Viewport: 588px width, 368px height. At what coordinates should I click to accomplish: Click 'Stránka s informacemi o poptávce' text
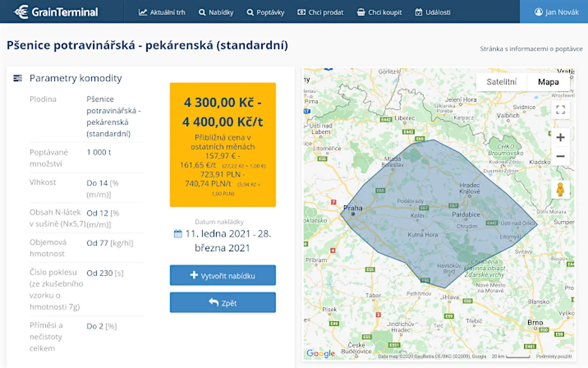click(x=531, y=49)
